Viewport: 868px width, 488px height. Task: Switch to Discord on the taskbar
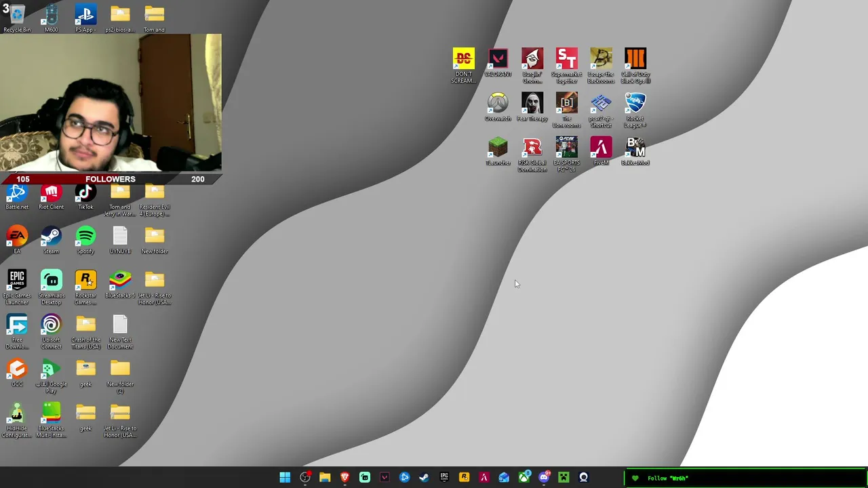click(544, 477)
